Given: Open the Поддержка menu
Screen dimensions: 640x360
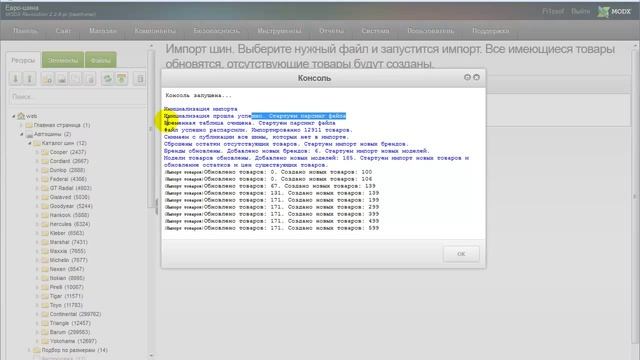Looking at the screenshot, I should (x=491, y=31).
